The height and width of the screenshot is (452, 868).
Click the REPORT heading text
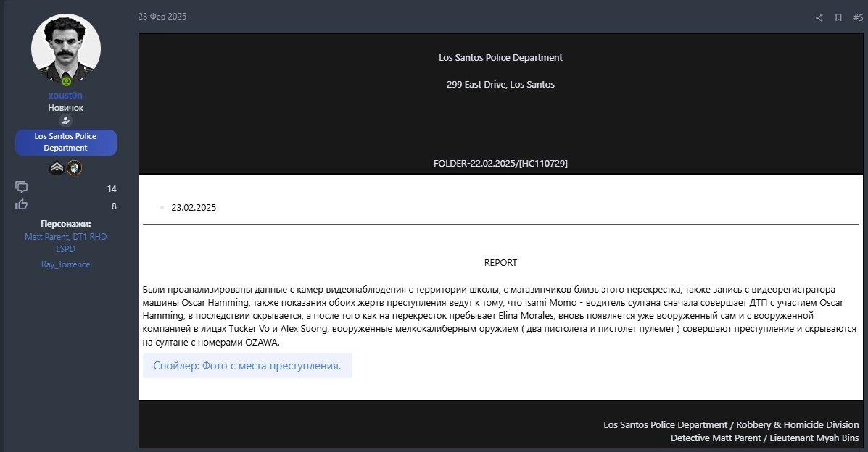(x=500, y=262)
